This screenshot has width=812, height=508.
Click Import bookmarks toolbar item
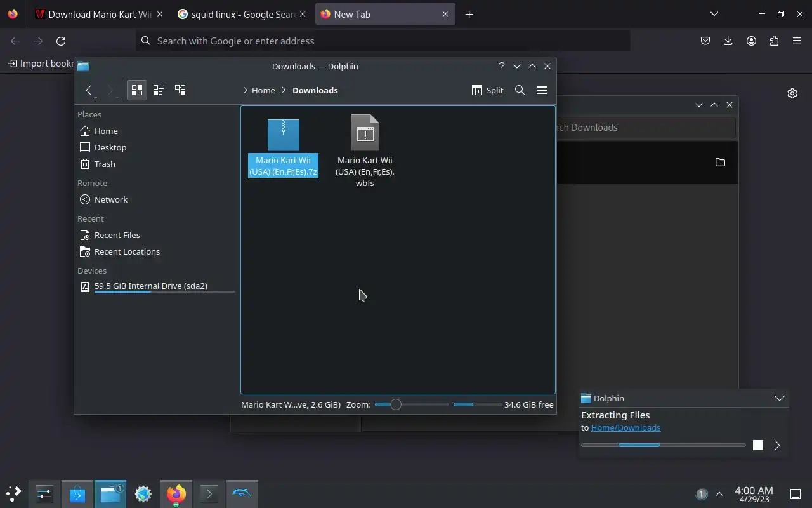pos(41,63)
